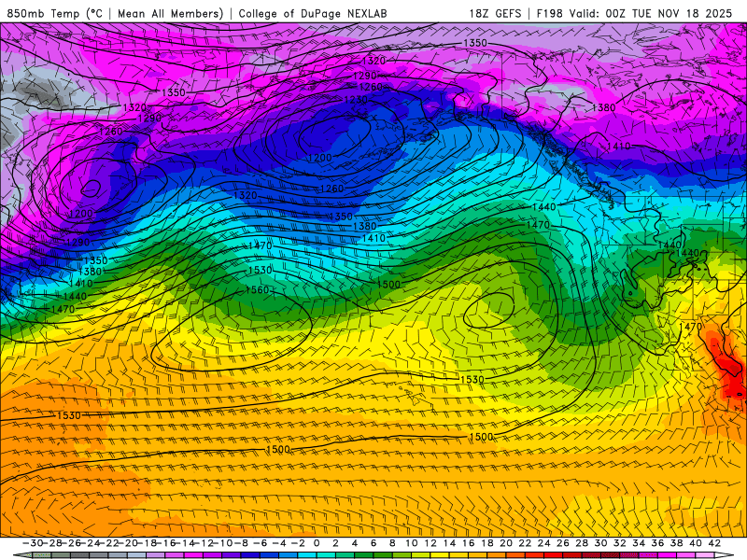Image resolution: width=747 pixels, height=560 pixels.
Task: Click the "1560" height contour label
Action: pyautogui.click(x=258, y=289)
